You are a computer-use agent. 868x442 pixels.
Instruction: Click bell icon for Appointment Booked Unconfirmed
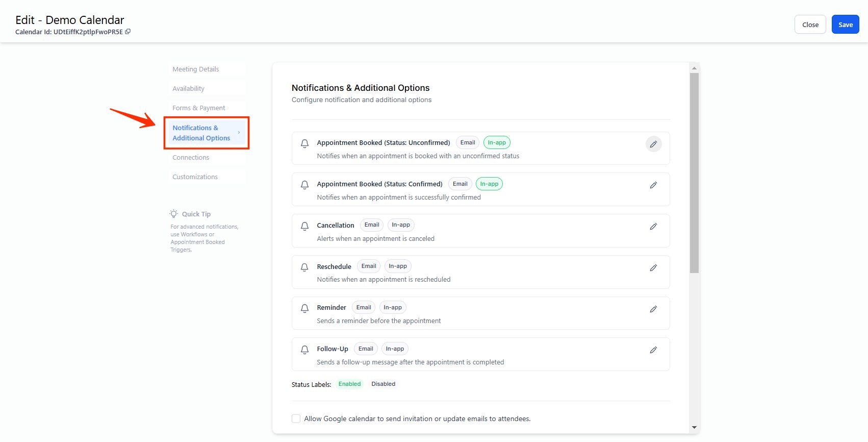304,143
